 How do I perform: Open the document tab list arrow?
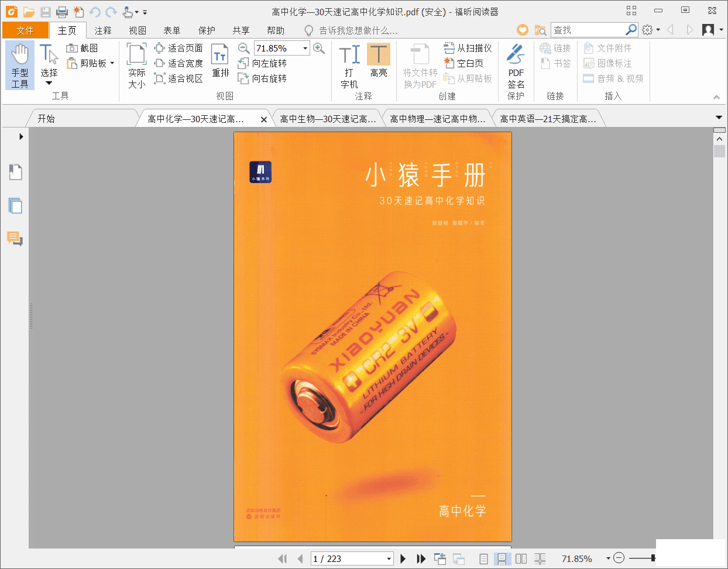719,118
